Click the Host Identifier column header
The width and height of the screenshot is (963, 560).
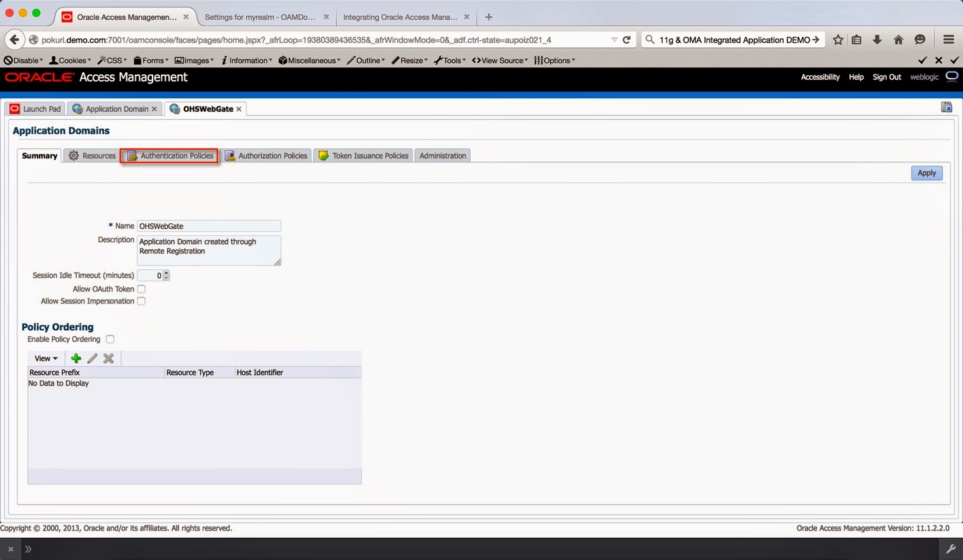(x=298, y=372)
